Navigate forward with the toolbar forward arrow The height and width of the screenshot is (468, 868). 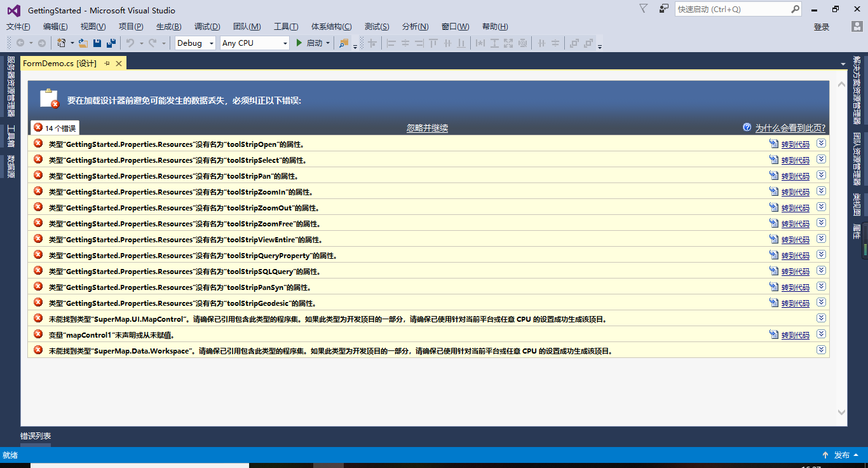pos(41,43)
